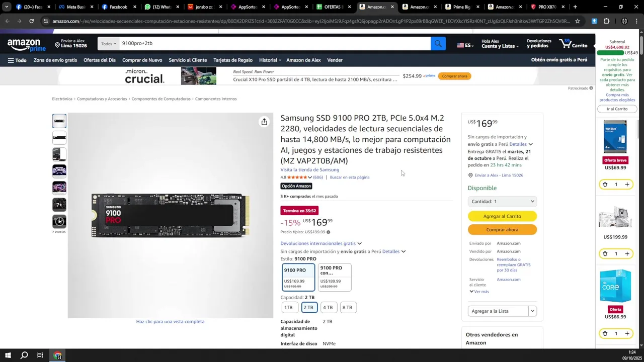Choose 4 TB capacity
The image size is (644, 362).
(x=328, y=307)
